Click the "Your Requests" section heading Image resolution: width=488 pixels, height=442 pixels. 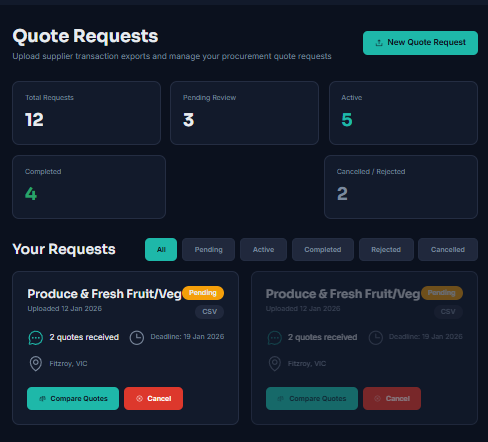pyautogui.click(x=64, y=249)
